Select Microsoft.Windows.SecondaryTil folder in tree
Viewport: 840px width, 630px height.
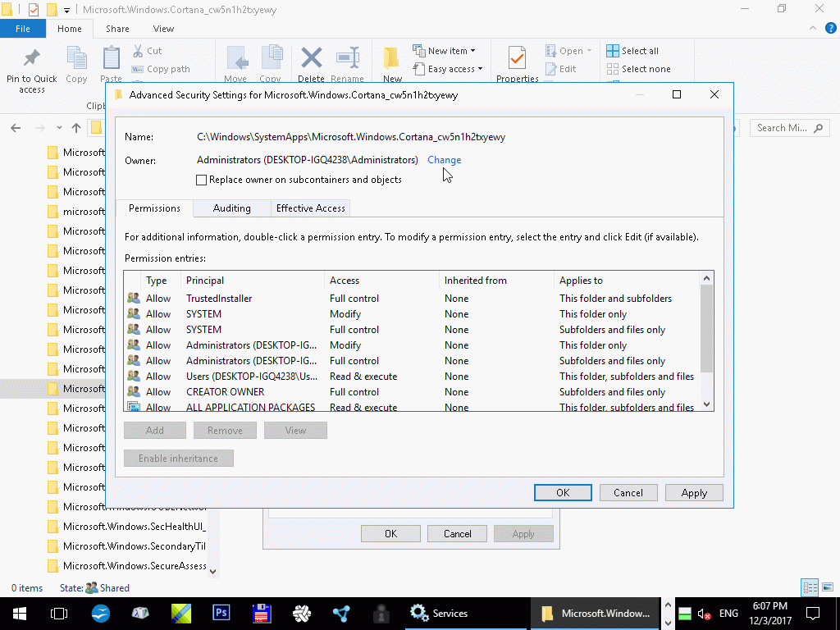(x=126, y=546)
